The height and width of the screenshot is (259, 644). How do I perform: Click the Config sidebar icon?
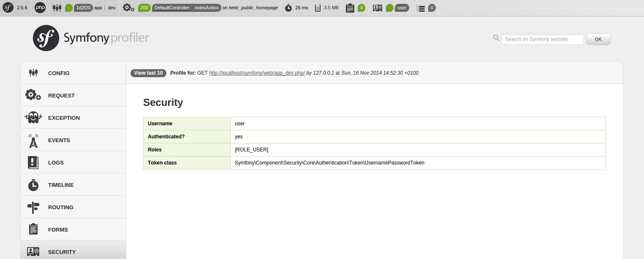point(33,73)
